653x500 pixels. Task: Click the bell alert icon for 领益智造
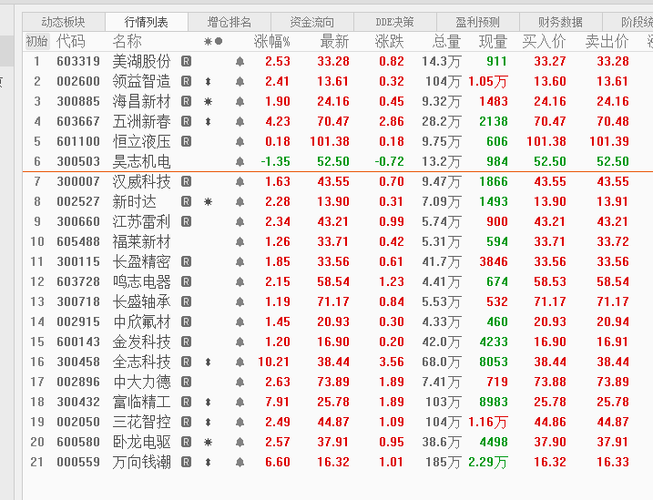240,82
